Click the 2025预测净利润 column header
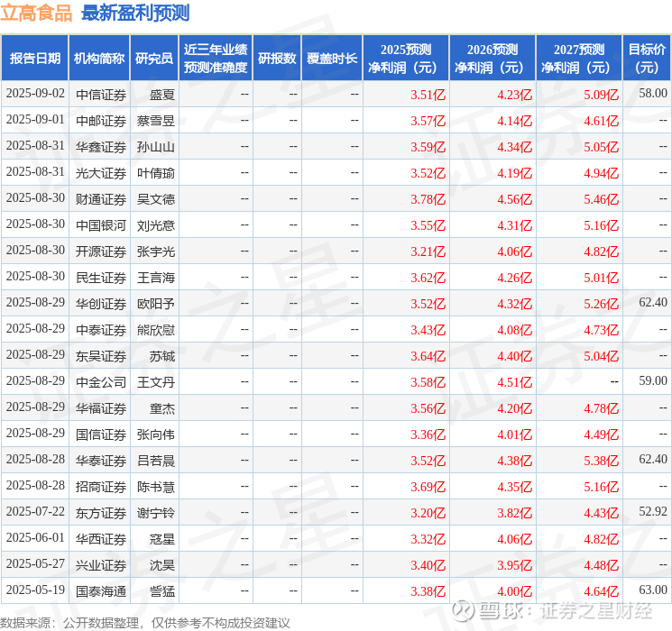This screenshot has height=631, width=672. pyautogui.click(x=406, y=59)
